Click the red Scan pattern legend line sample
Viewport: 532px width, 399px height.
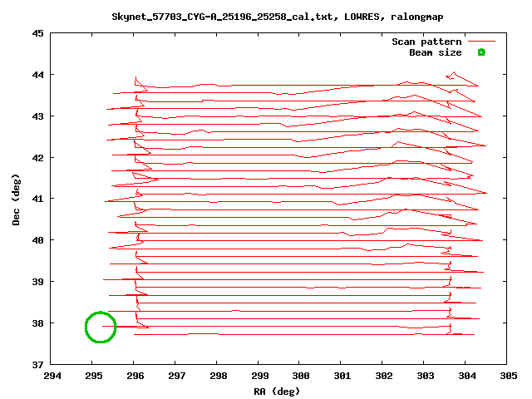tap(481, 41)
